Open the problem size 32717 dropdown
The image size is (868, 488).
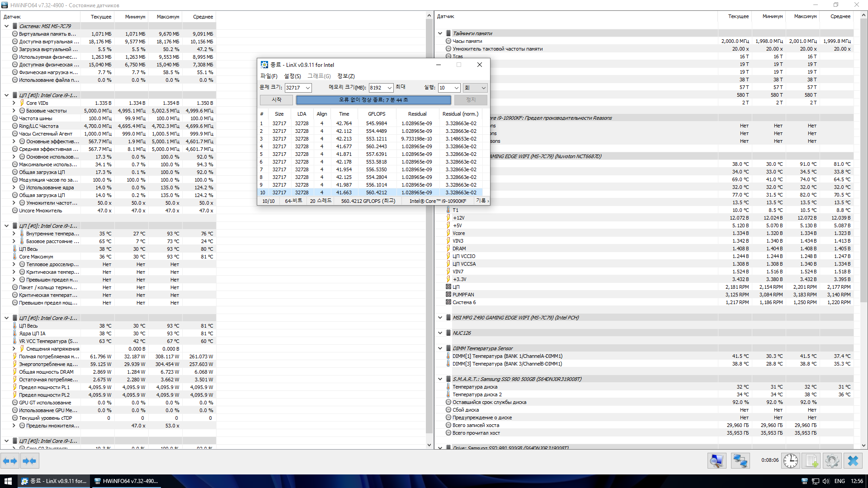pyautogui.click(x=308, y=88)
